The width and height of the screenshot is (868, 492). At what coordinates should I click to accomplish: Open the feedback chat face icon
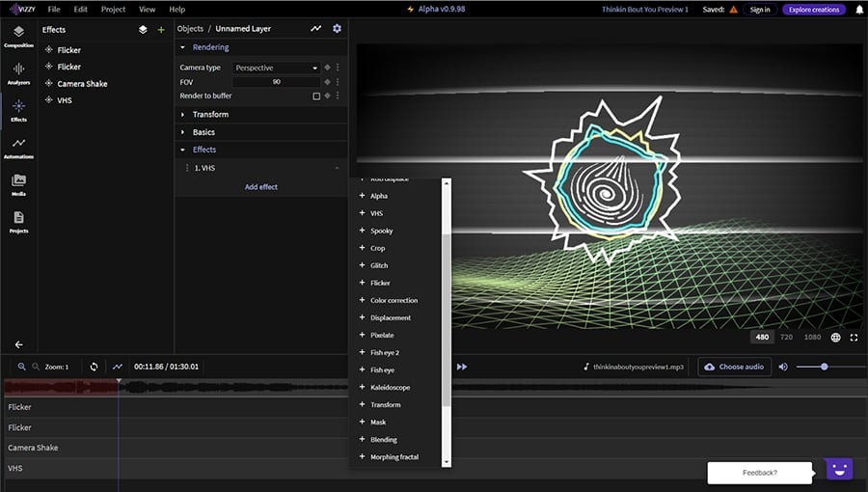click(x=839, y=469)
